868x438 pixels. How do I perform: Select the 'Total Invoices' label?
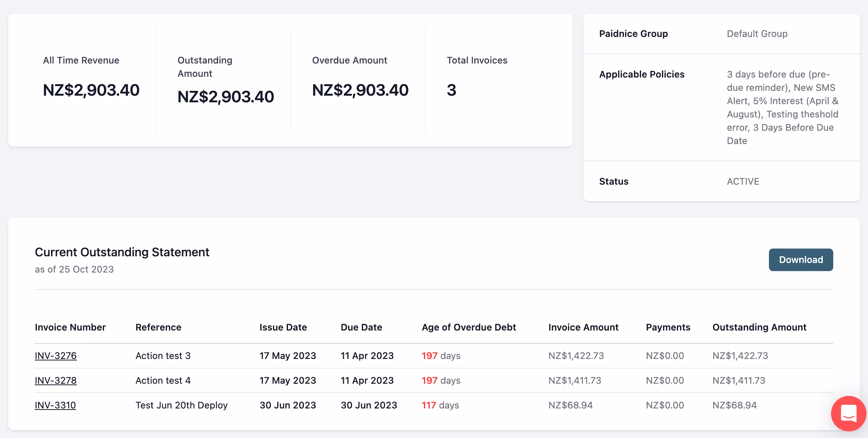477,60
